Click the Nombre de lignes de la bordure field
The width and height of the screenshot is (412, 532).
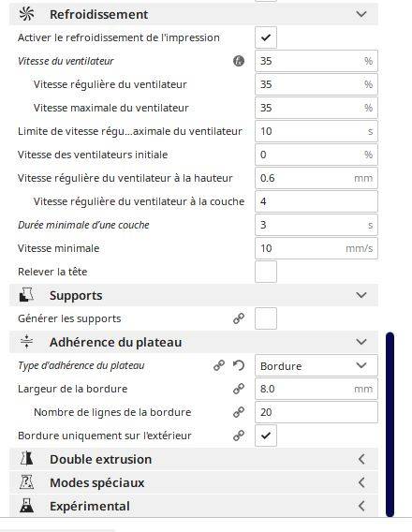[316, 412]
